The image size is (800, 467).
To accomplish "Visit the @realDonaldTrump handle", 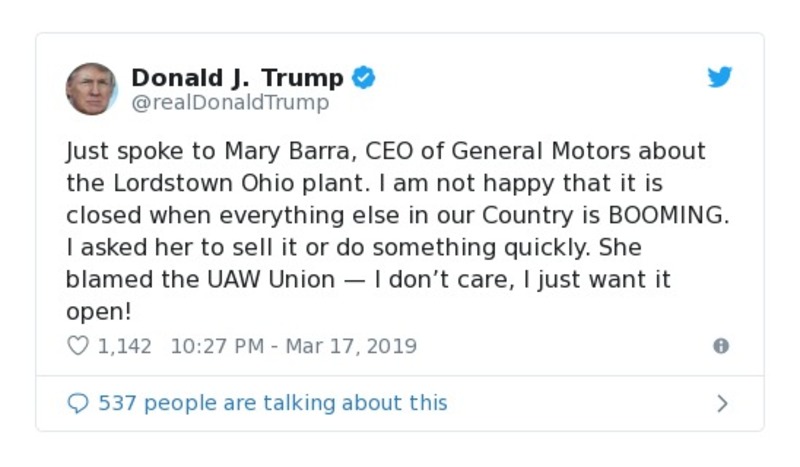I will (x=230, y=103).
